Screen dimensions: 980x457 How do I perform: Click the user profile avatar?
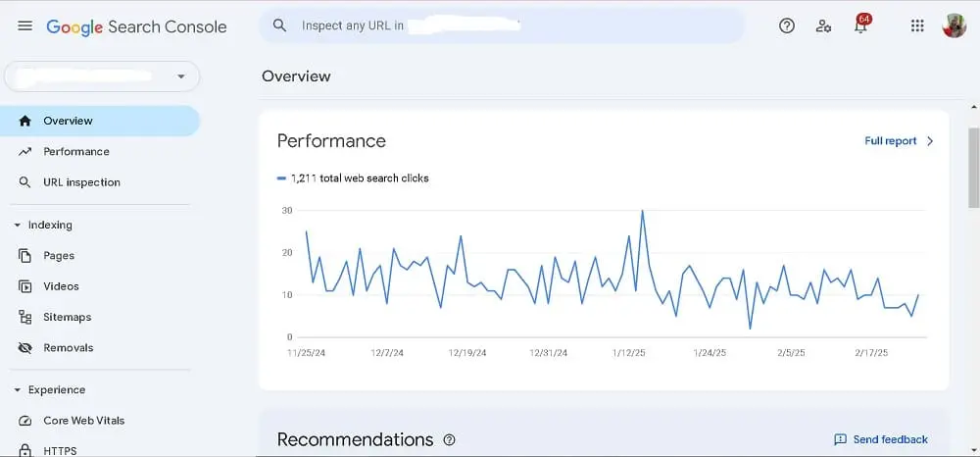pyautogui.click(x=954, y=26)
